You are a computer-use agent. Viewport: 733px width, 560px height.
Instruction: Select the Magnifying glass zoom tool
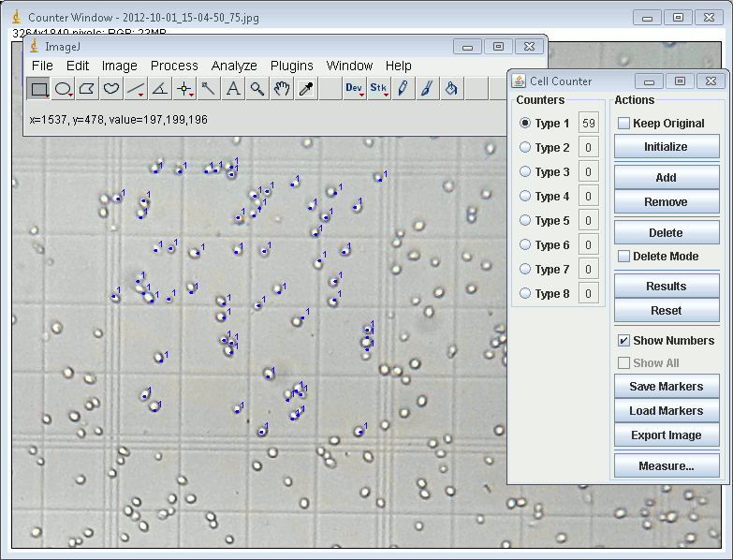pyautogui.click(x=257, y=89)
